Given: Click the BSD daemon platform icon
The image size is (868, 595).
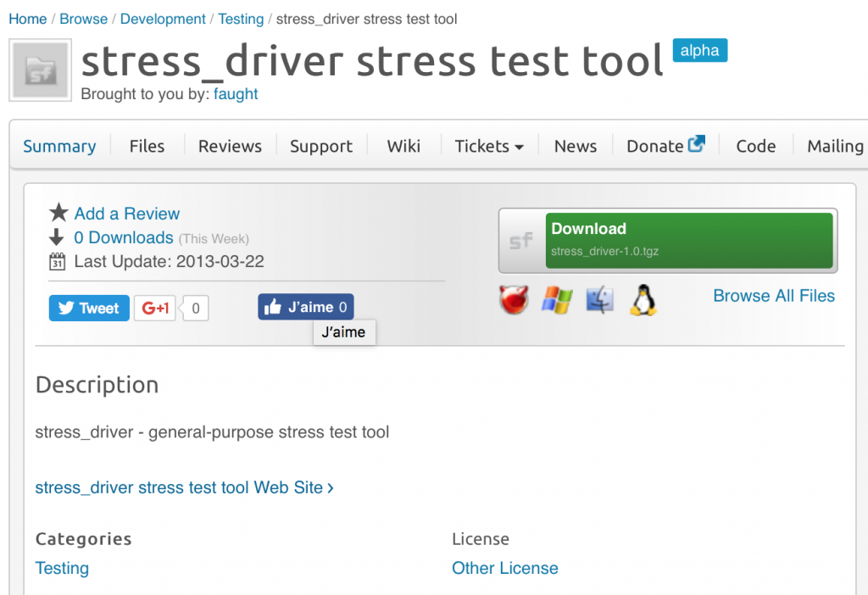Looking at the screenshot, I should 514,299.
